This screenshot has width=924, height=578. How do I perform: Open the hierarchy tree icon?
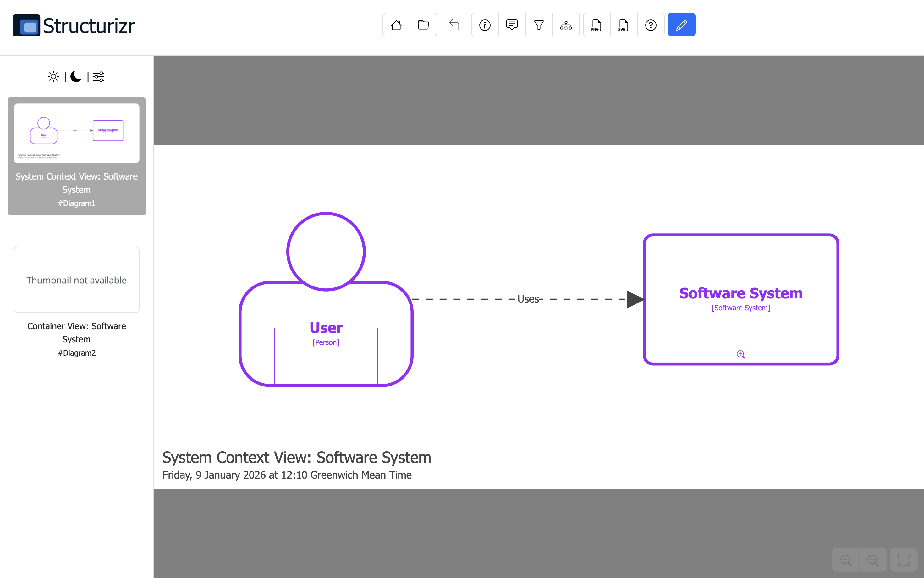[566, 25]
